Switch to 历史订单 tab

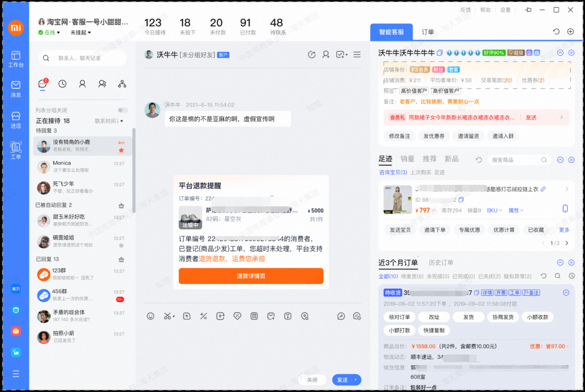tap(441, 263)
